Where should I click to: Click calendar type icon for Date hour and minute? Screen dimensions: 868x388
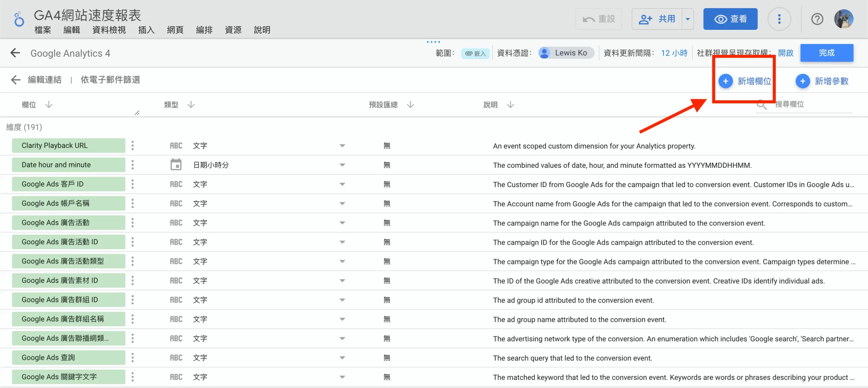[x=176, y=165]
